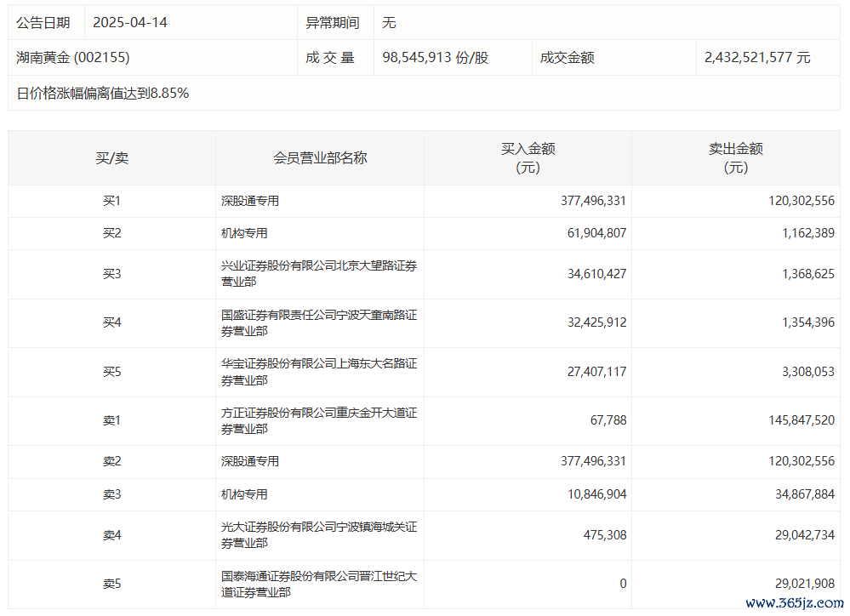Click 深股通专用 in the 卖2 row

(250, 461)
